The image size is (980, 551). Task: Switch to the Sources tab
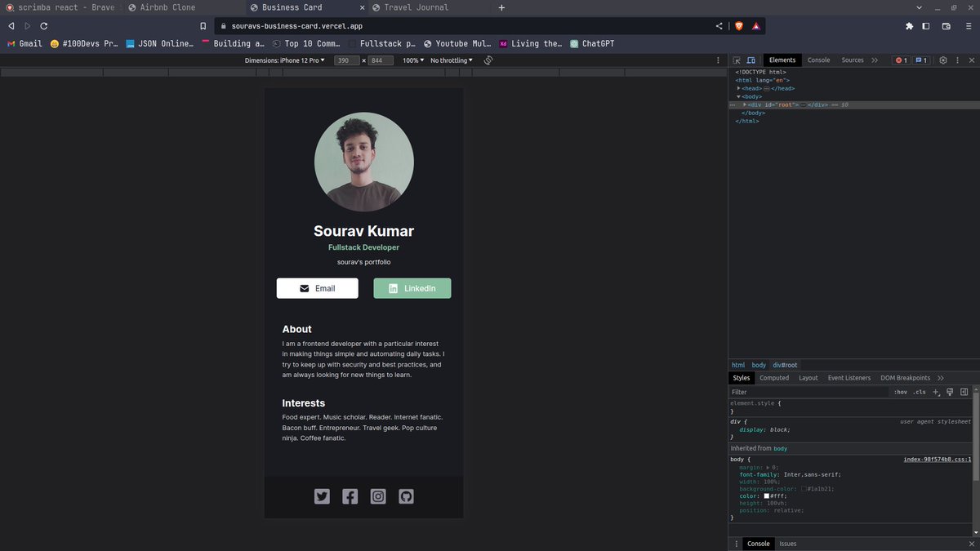(853, 60)
